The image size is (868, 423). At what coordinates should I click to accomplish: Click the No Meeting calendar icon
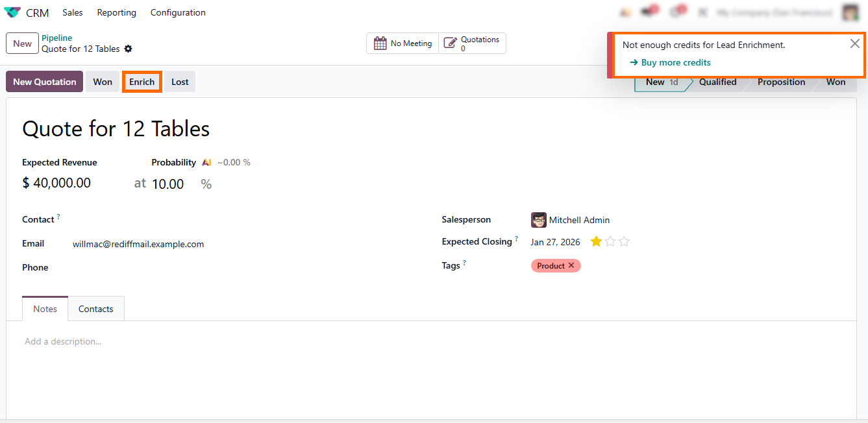pos(380,43)
